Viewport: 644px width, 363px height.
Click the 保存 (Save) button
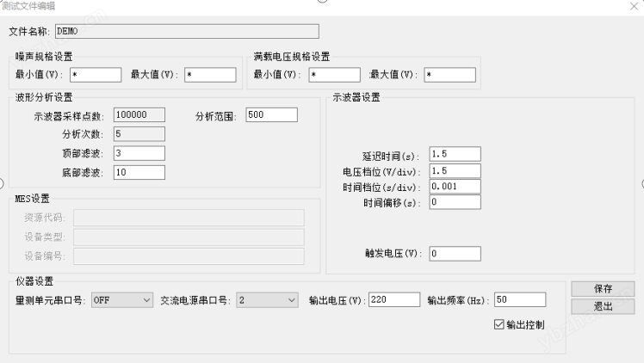click(x=602, y=289)
